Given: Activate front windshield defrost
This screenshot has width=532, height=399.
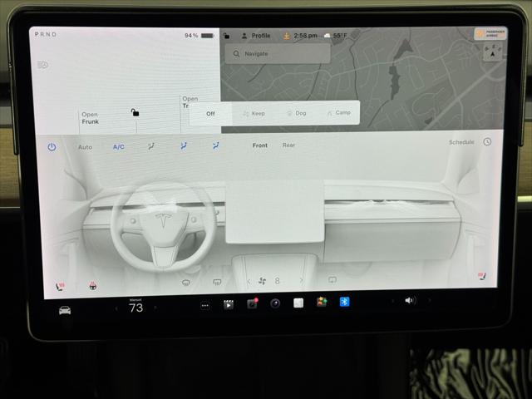Looking at the screenshot, I should pyautogui.click(x=186, y=283).
